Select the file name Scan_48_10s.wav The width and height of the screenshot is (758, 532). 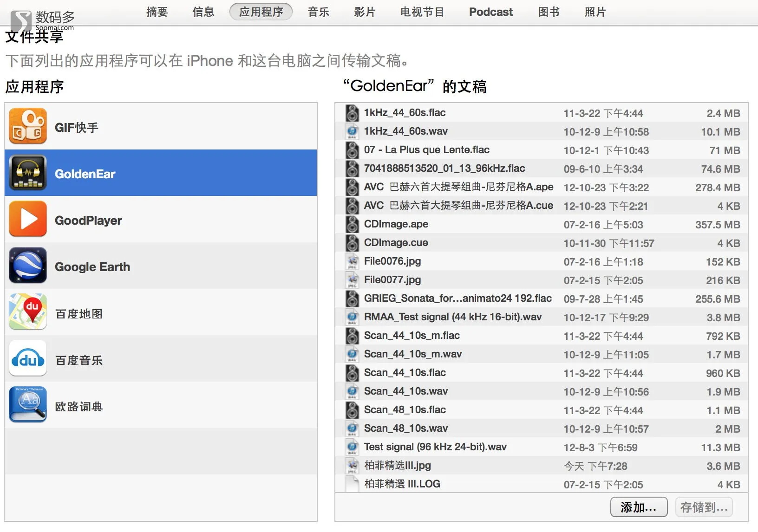(x=406, y=428)
